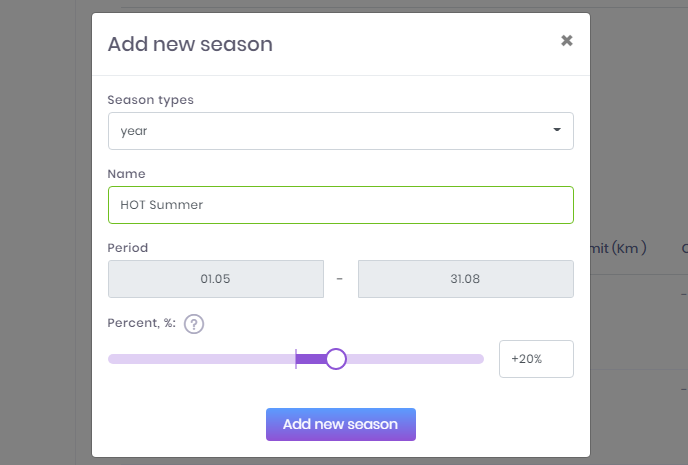
Task: Click the left end of the percent slider track
Action: point(112,359)
